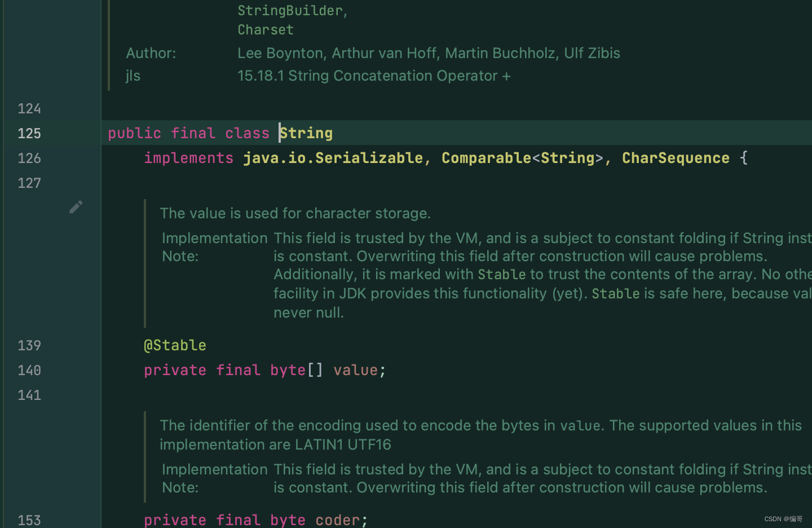Click the StringBuilder link in the doc comment

pos(290,11)
